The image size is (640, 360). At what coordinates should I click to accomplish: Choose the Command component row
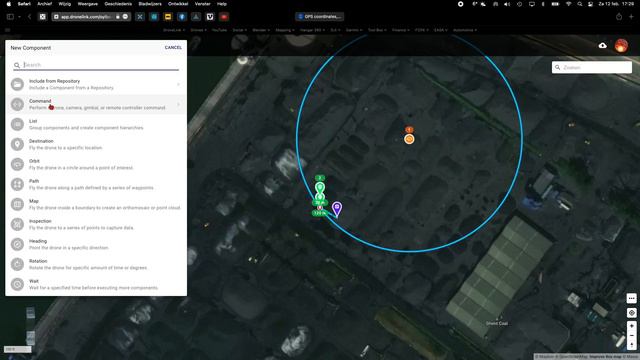[x=96, y=104]
